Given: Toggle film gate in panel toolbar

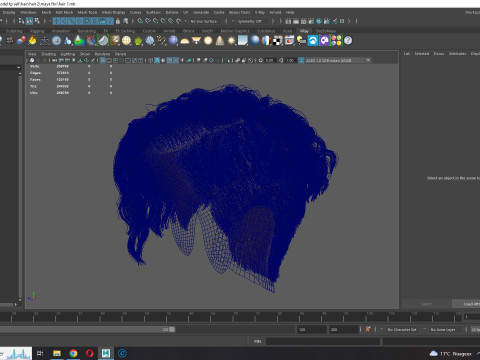Looking at the screenshot, I should [x=109, y=60].
